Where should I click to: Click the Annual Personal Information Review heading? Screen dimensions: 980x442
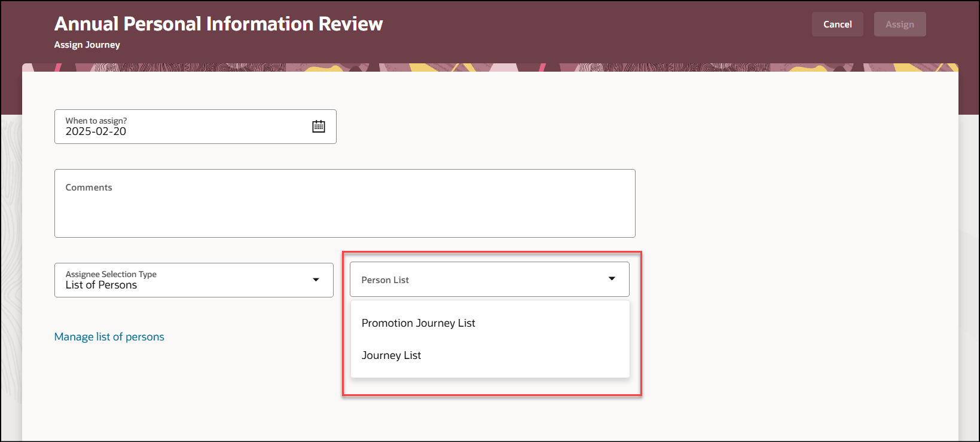(219, 24)
